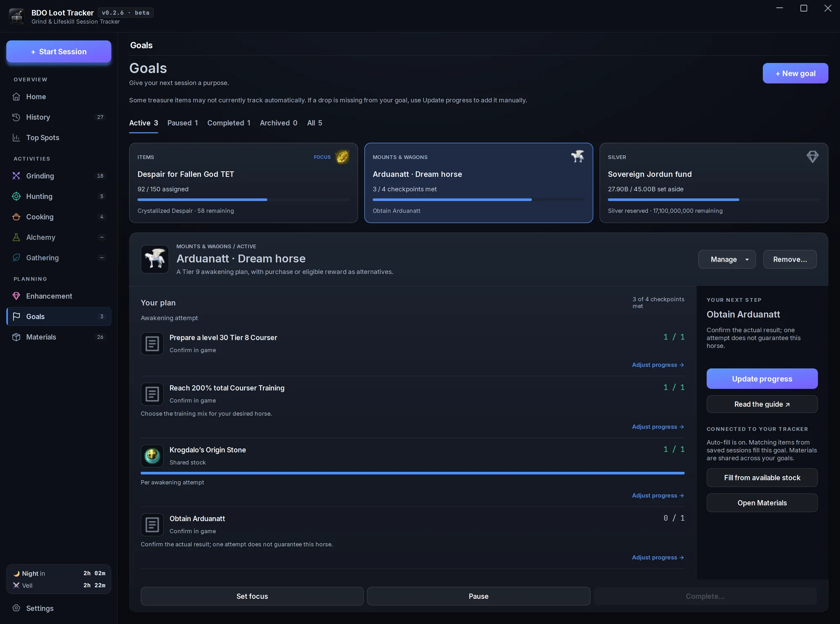Adjust progress for Obtain Arduanatt step
840x624 pixels.
(658, 558)
